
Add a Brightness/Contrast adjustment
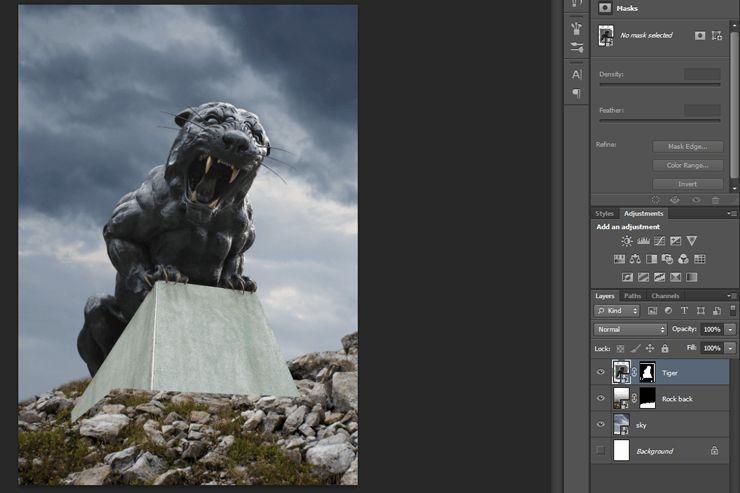click(627, 241)
